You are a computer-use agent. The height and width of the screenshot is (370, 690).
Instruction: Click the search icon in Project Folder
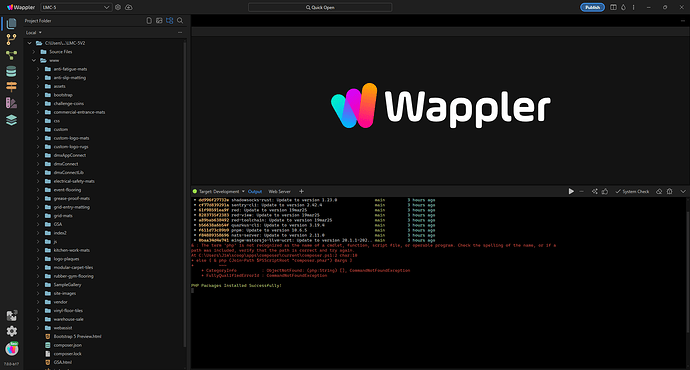click(x=180, y=21)
